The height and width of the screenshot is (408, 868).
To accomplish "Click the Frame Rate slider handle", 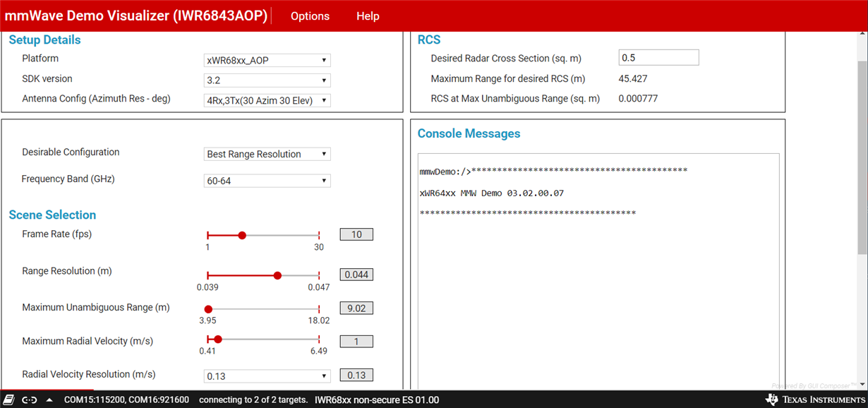I will coord(242,235).
